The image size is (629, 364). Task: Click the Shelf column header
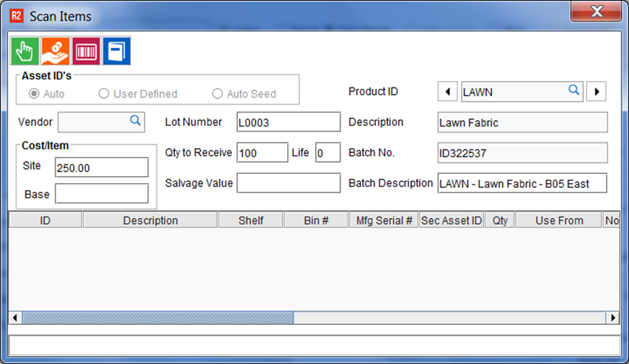point(251,220)
